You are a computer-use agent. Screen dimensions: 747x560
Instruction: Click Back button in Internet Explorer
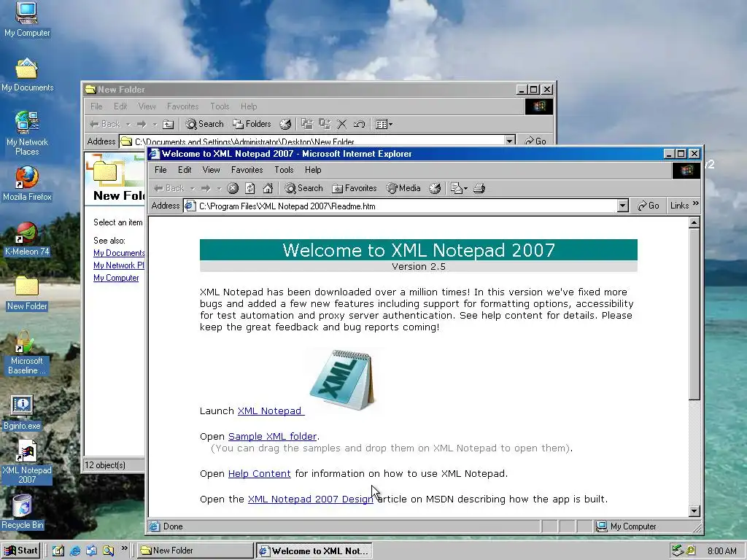169,189
